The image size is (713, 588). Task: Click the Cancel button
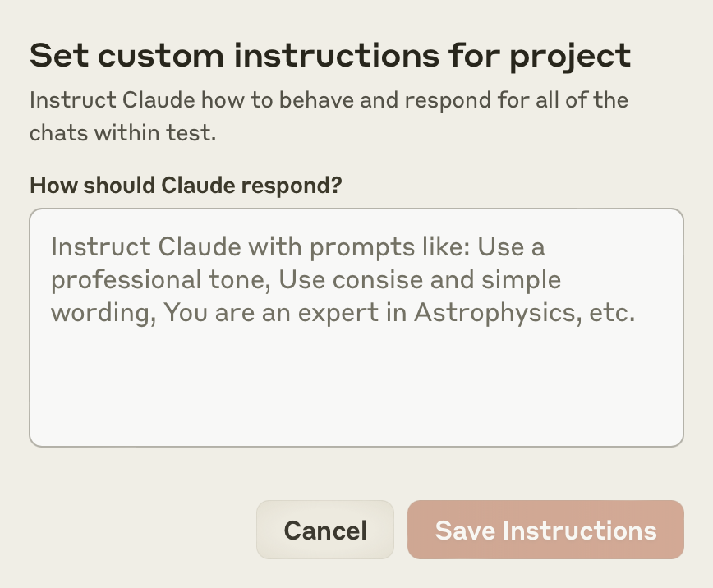325,530
